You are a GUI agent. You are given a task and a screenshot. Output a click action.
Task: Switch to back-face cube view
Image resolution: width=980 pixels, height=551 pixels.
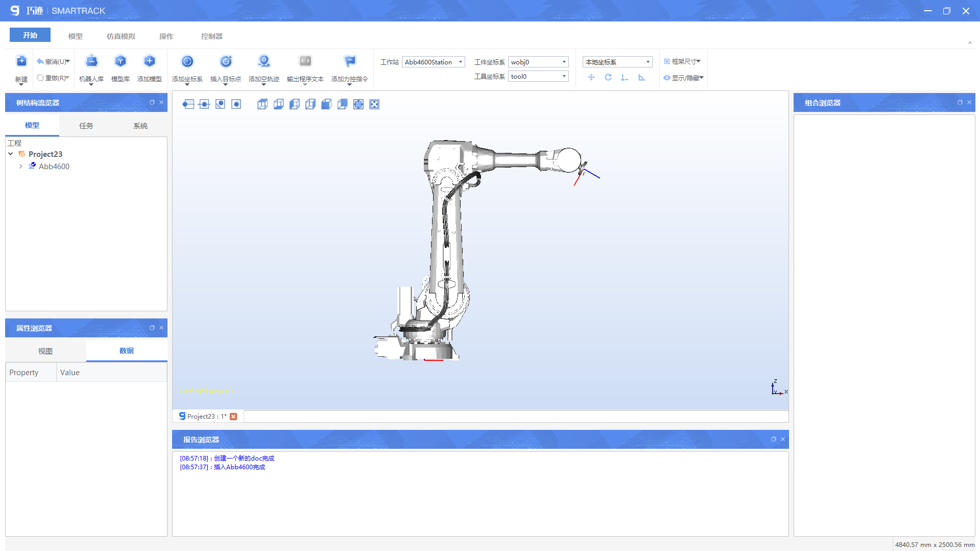tap(343, 104)
